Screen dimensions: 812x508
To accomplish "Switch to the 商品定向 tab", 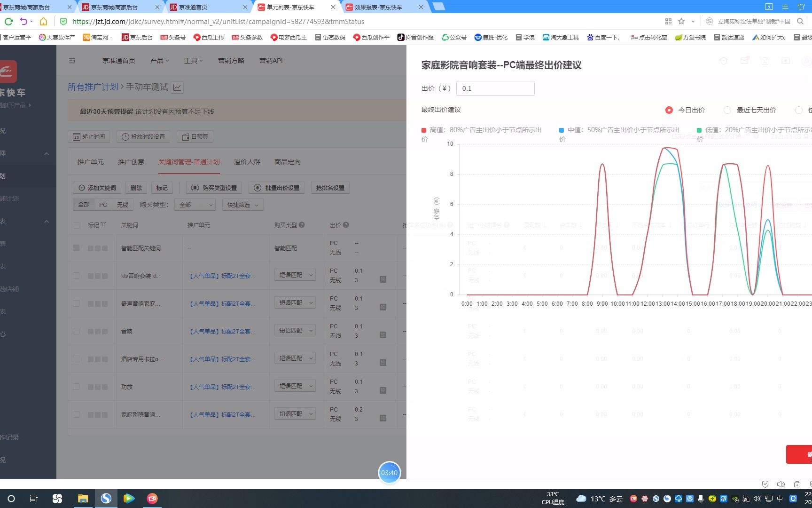I will coord(288,162).
